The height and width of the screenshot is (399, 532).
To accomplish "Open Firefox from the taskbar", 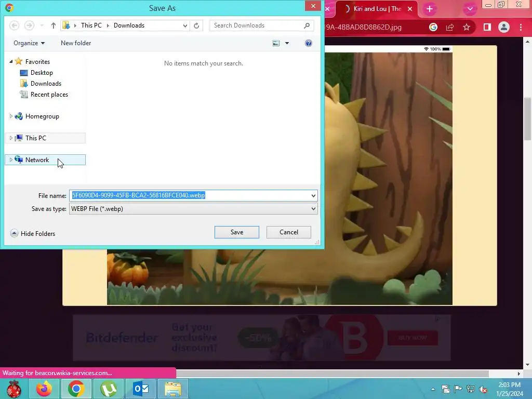I will [x=44, y=389].
